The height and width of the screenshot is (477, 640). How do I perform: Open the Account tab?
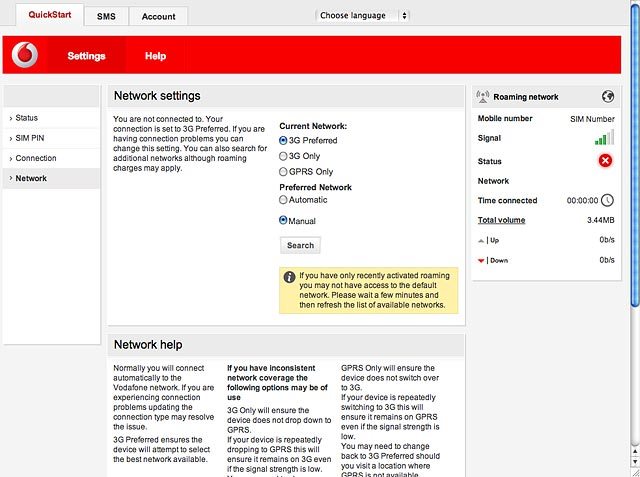click(x=158, y=16)
